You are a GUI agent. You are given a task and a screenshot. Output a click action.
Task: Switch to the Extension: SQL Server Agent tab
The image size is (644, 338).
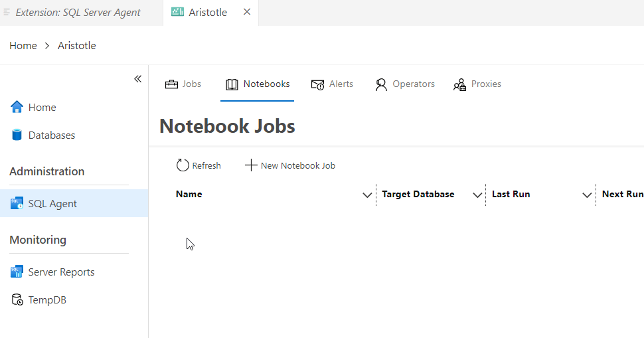pos(78,13)
